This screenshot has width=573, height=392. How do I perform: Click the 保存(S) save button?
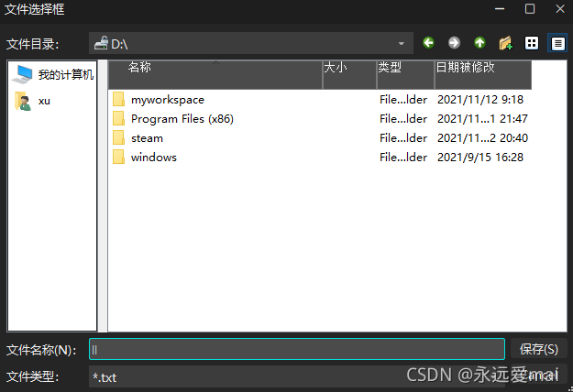(x=539, y=349)
